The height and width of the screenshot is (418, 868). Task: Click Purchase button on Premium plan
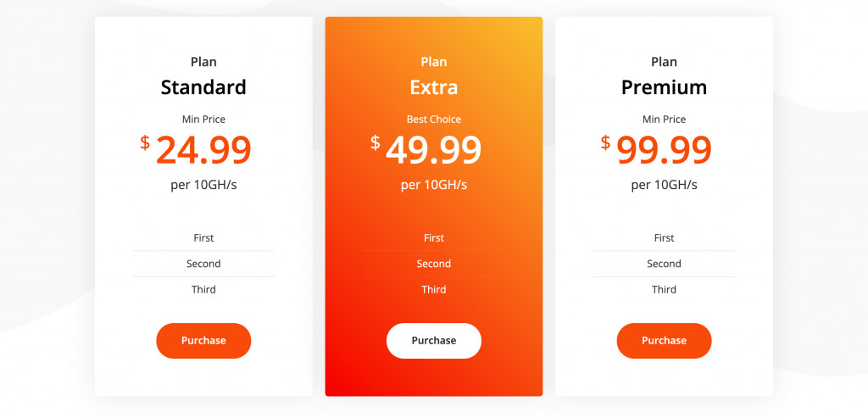665,341
